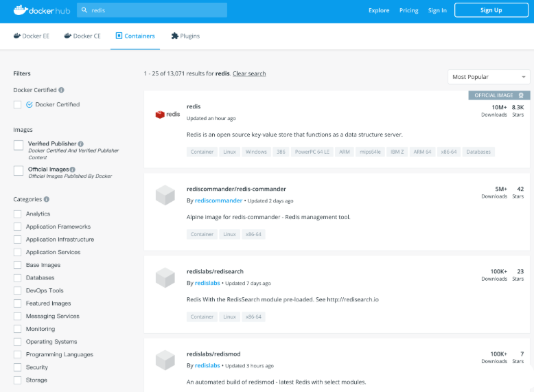The width and height of the screenshot is (534, 392).
Task: Open the redislabs/redismod result title
Action: point(213,354)
